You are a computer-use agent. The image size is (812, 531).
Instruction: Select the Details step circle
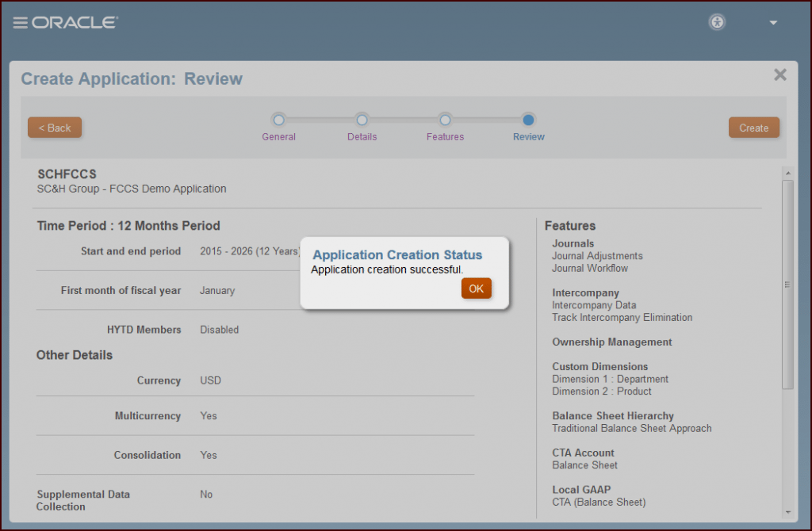[362, 120]
